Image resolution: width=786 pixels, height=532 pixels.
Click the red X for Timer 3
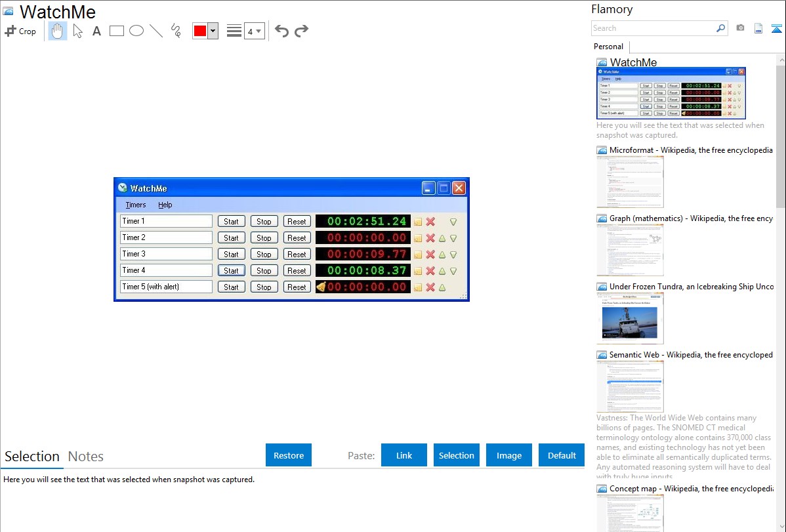click(430, 255)
